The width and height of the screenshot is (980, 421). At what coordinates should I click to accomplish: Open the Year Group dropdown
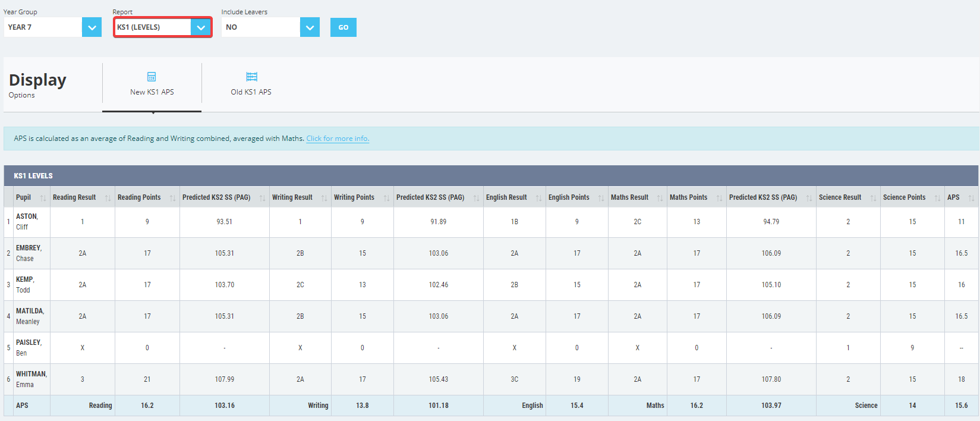[x=52, y=27]
